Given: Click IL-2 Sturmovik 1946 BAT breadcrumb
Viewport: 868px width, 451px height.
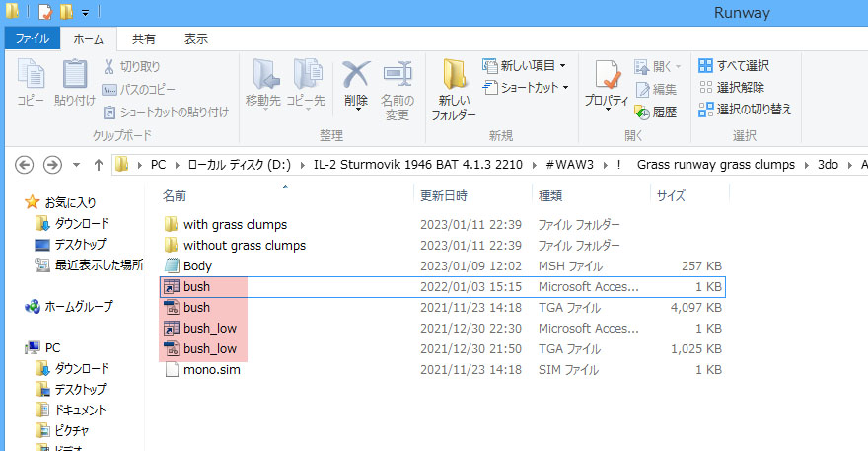Looking at the screenshot, I should click(418, 165).
